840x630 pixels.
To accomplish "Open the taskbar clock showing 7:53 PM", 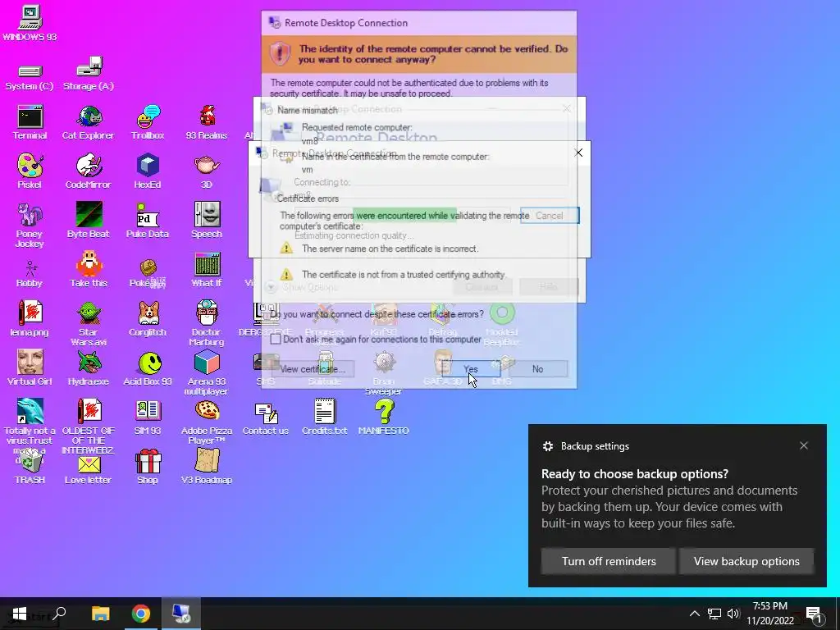I will point(770,614).
